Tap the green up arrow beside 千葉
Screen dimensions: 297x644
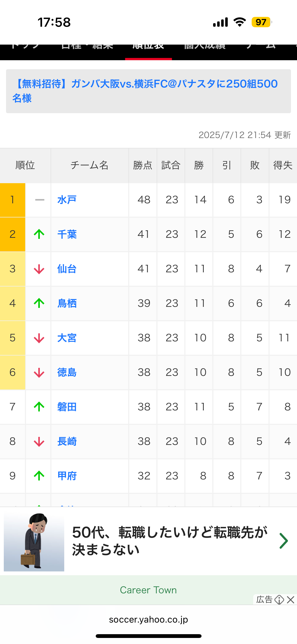tap(39, 234)
